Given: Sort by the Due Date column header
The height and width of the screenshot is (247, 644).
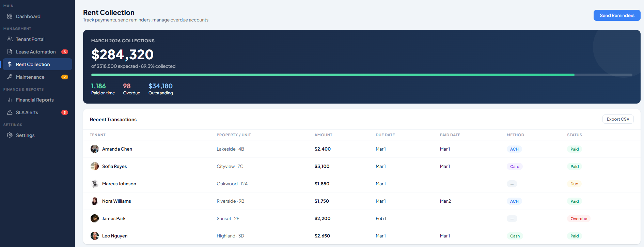Looking at the screenshot, I should click(385, 135).
